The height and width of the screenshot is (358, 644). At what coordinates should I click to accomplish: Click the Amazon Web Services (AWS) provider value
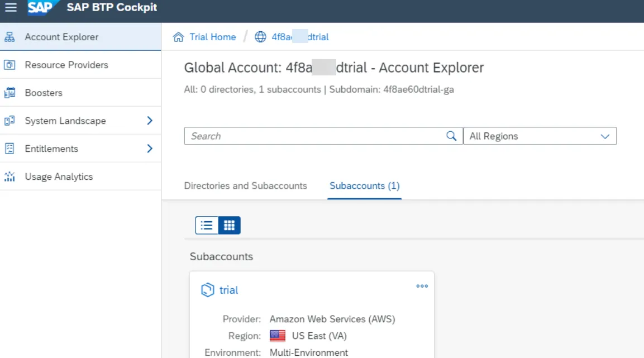332,319
